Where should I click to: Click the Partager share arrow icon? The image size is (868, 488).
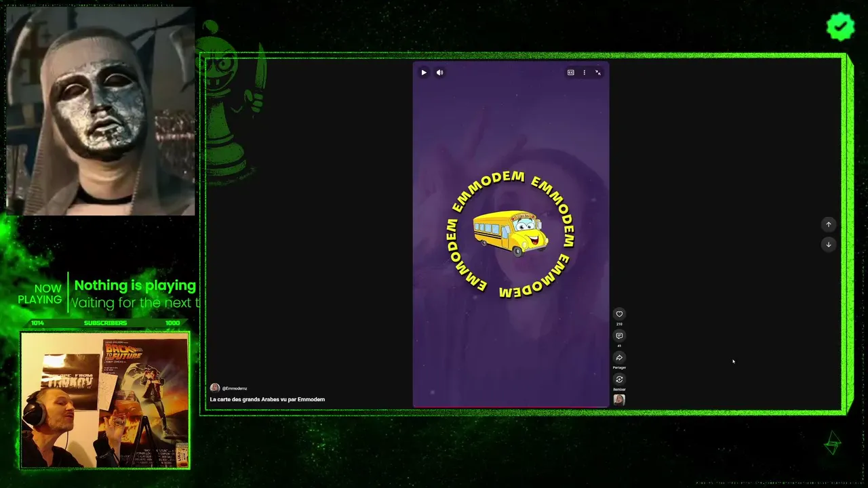click(x=619, y=357)
